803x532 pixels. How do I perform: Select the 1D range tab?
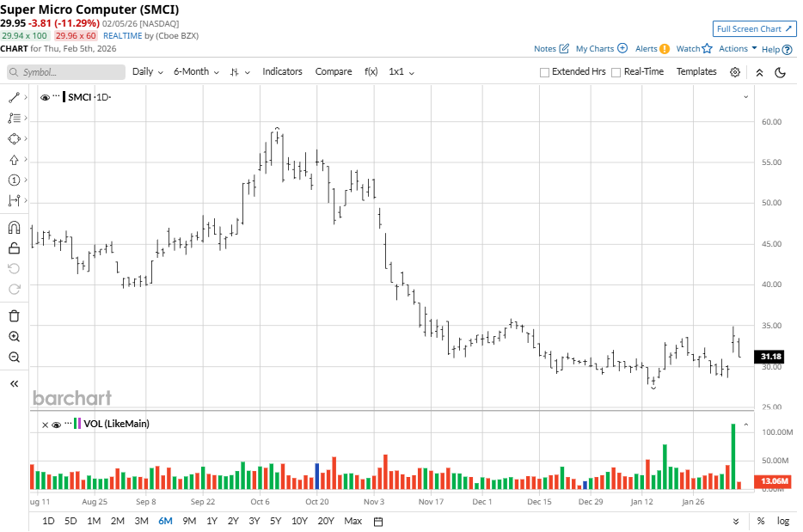click(x=48, y=521)
